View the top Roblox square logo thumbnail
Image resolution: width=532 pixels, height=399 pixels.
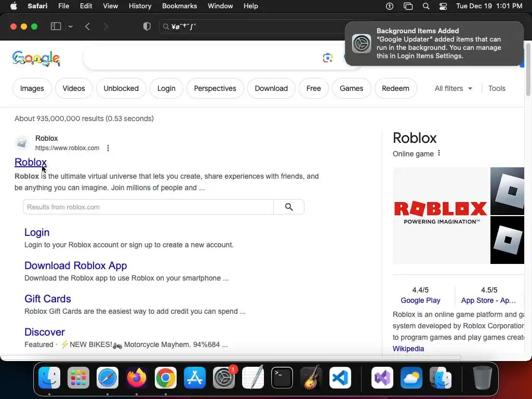click(x=507, y=191)
